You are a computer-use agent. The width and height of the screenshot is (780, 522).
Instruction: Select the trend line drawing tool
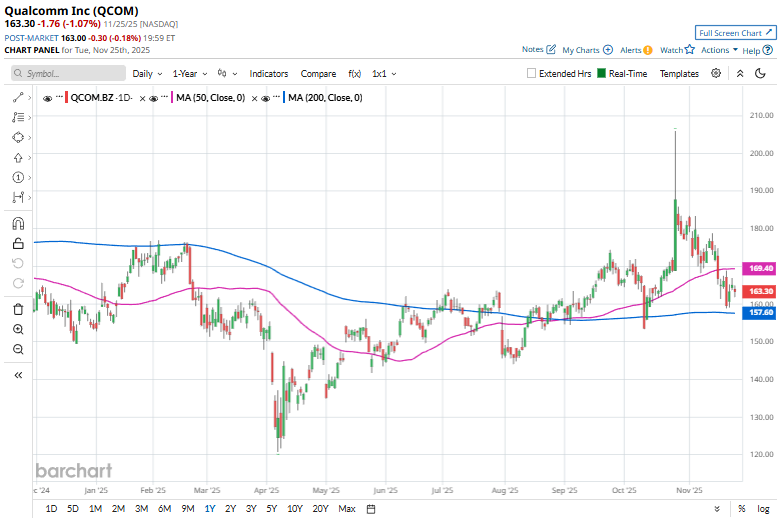(18, 97)
